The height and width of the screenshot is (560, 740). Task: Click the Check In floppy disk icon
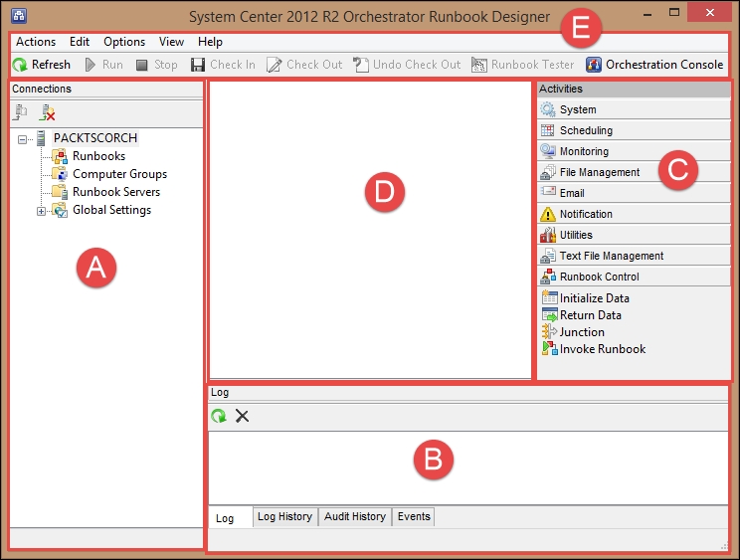[198, 65]
